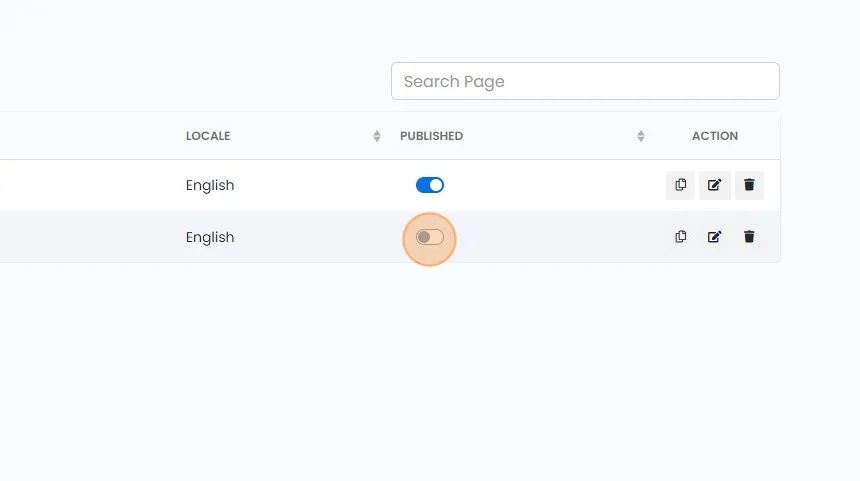The image size is (860, 481).
Task: Duplicate the unpublished second-row page
Action: (680, 236)
